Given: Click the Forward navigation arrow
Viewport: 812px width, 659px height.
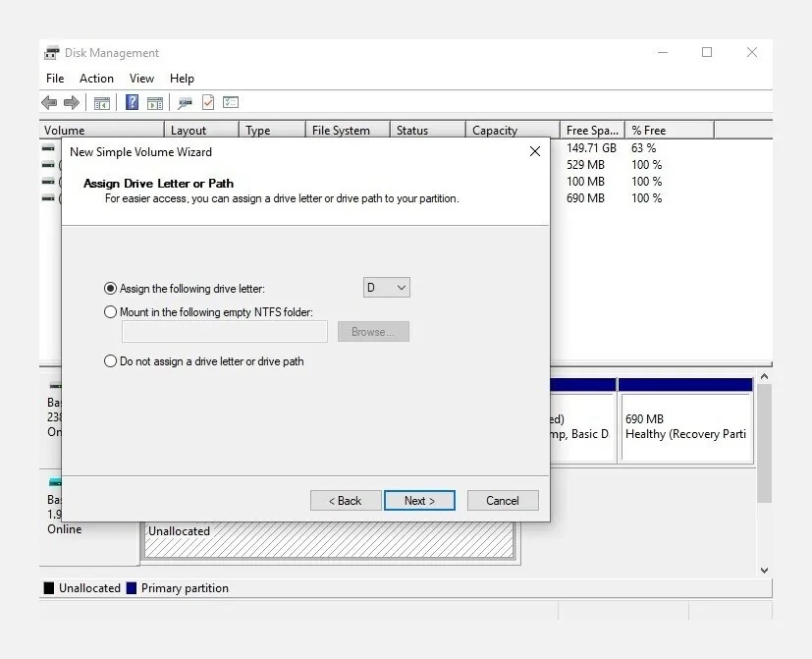Looking at the screenshot, I should click(72, 102).
